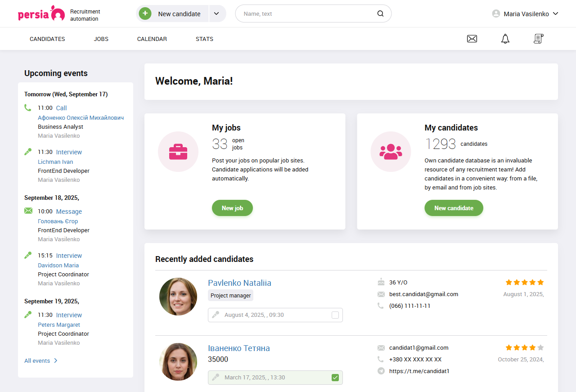576x392 pixels.
Task: Check notifications using the bell icon
Action: pyautogui.click(x=505, y=39)
